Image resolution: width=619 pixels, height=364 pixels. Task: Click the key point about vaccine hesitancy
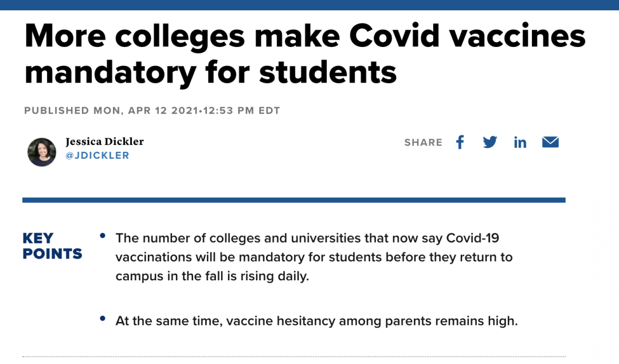tap(316, 321)
